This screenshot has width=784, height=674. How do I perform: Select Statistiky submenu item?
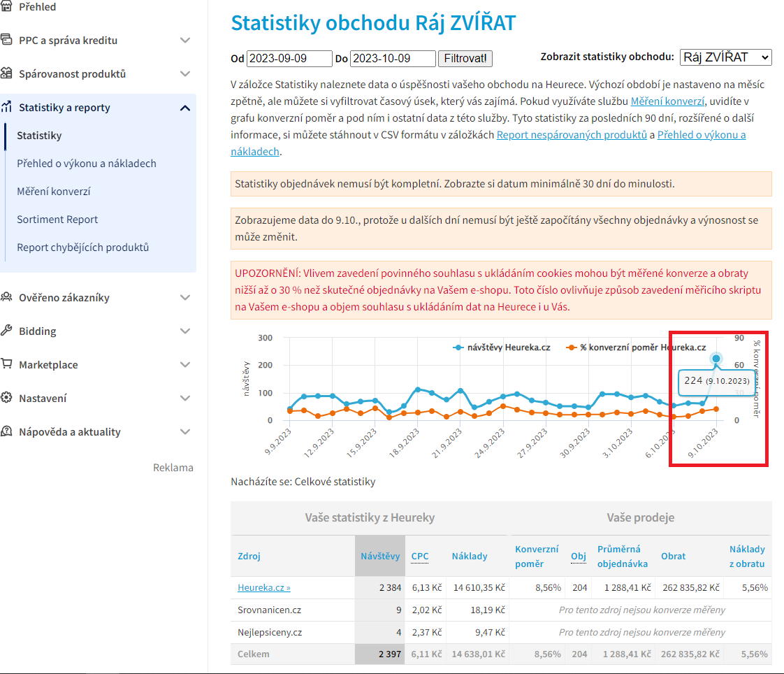pyautogui.click(x=40, y=136)
